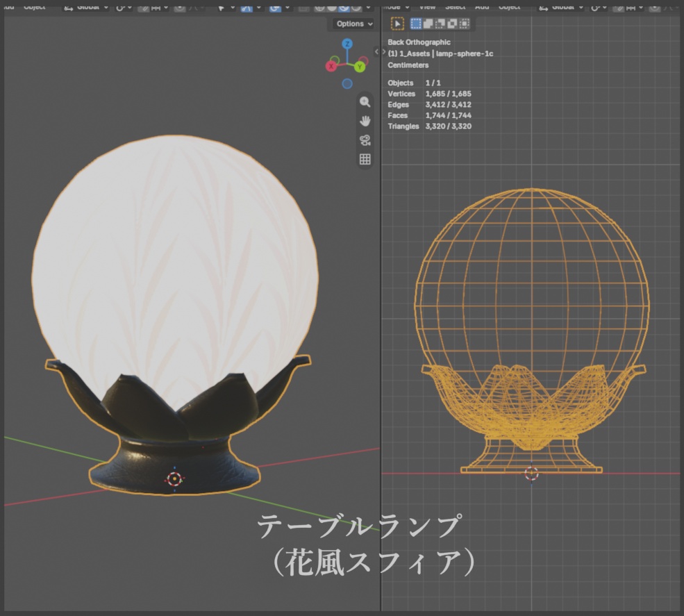Click the zoom magnifier viewport button
684x616 pixels.
[365, 101]
